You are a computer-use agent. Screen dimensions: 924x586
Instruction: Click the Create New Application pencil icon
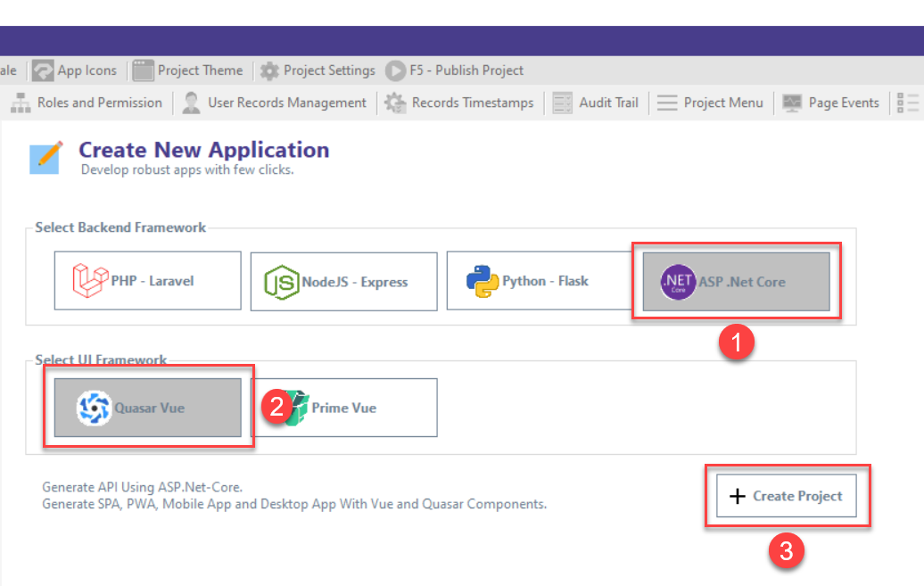46,157
